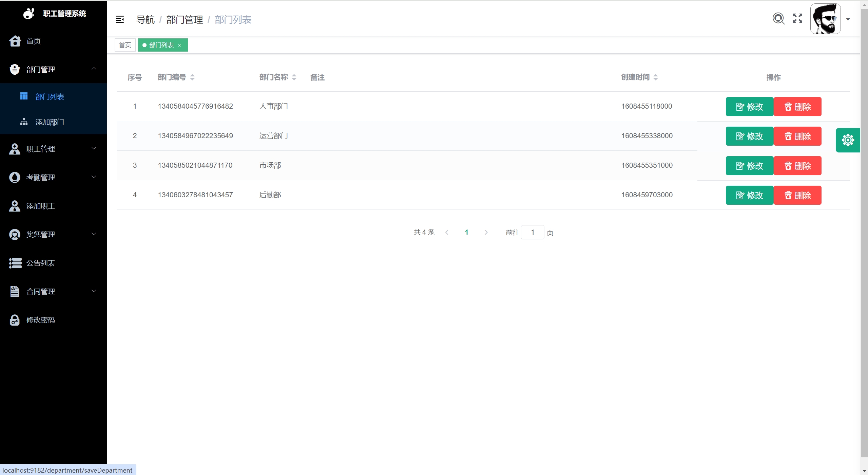Sort by 部门名称 column

(294, 77)
